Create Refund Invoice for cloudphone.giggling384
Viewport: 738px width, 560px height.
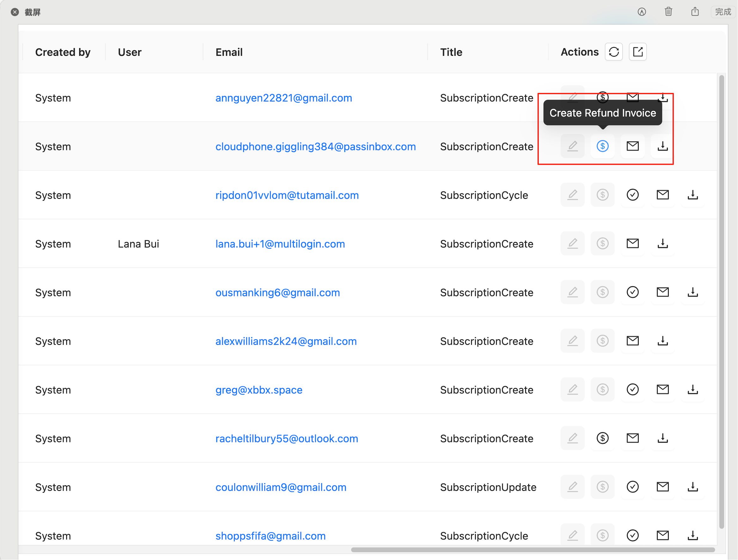coord(603,146)
